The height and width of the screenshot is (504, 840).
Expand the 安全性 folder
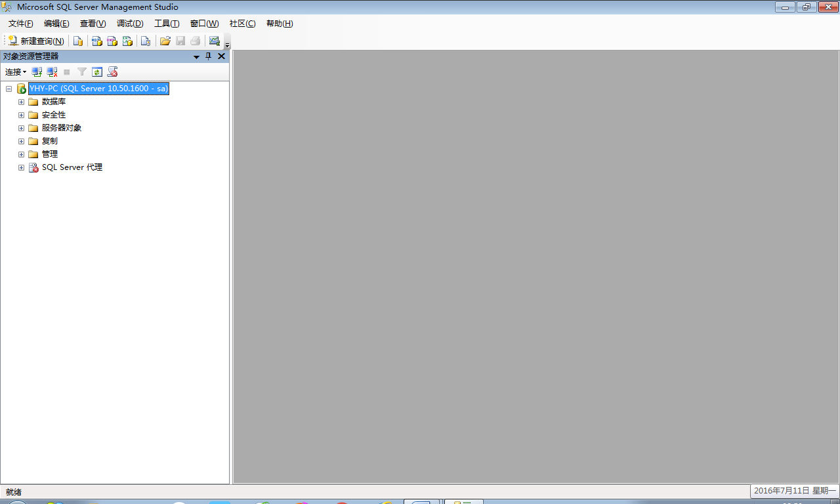point(21,115)
